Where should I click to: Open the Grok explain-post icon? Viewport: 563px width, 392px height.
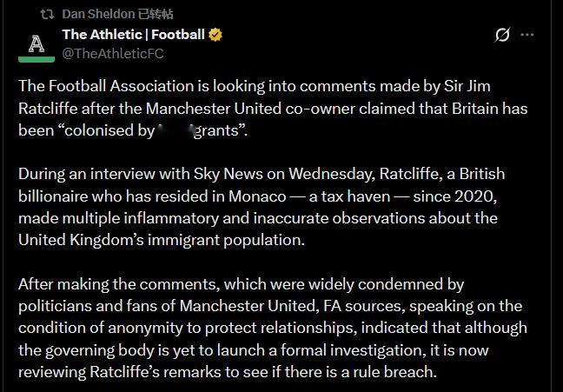click(x=501, y=35)
